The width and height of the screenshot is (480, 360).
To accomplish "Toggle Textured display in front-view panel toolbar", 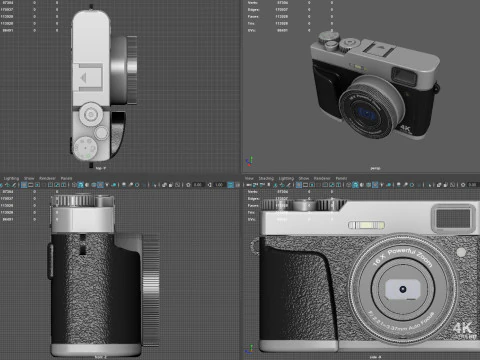I will point(375,185).
